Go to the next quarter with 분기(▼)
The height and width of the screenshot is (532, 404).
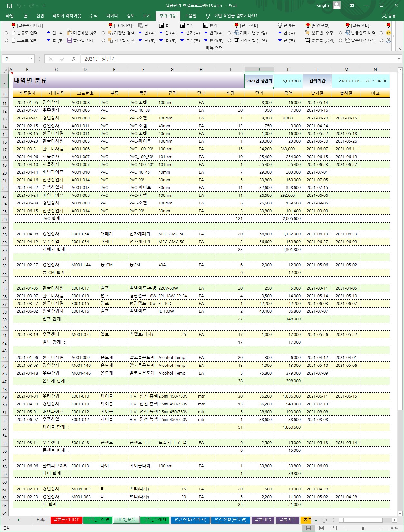[190, 40]
